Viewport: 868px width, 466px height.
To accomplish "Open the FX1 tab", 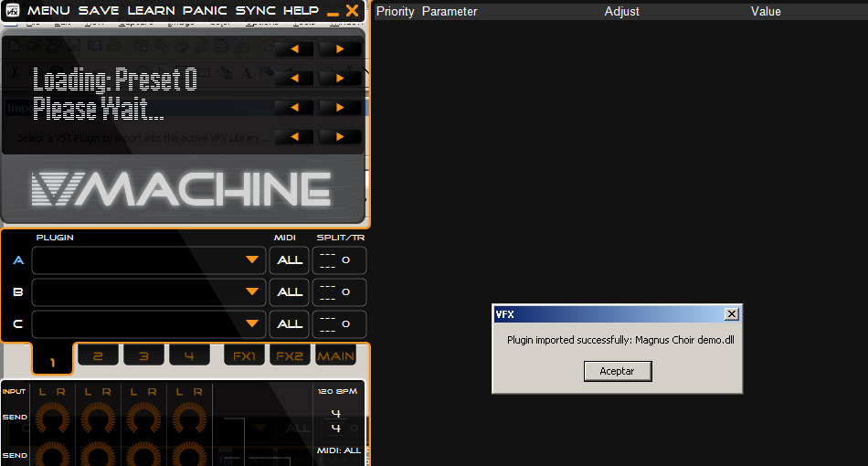I will (x=244, y=355).
